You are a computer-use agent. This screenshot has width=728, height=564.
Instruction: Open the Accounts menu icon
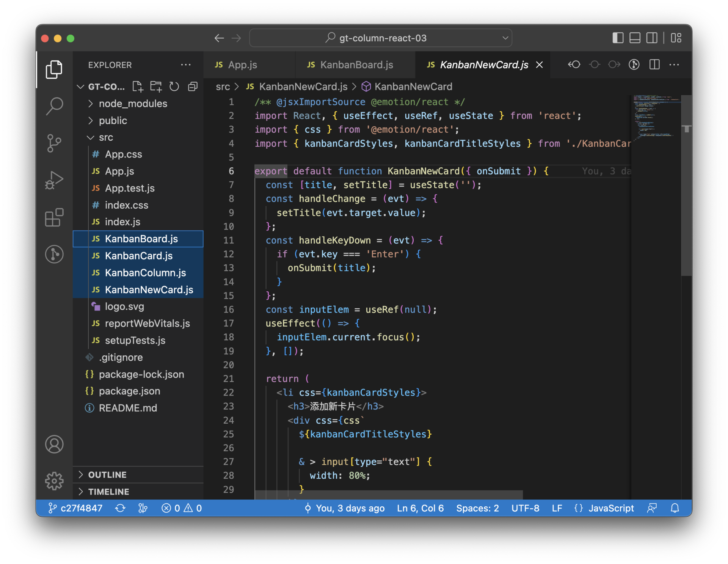pyautogui.click(x=54, y=444)
